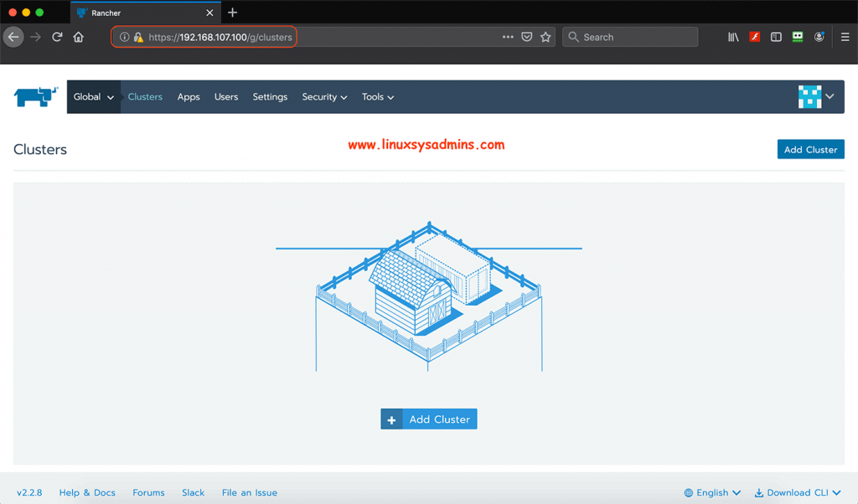Screen dimensions: 858x504
Task: Save page to Pocket icon
Action: 527,37
